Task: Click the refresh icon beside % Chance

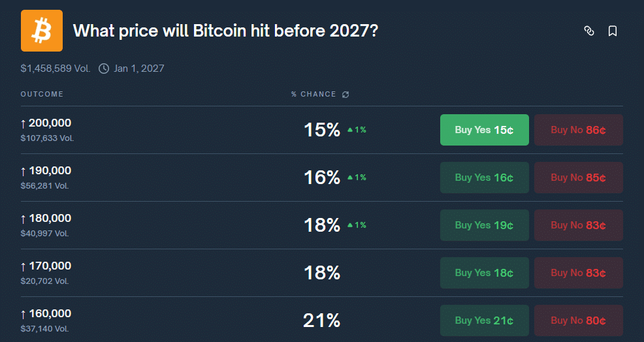Action: tap(346, 95)
